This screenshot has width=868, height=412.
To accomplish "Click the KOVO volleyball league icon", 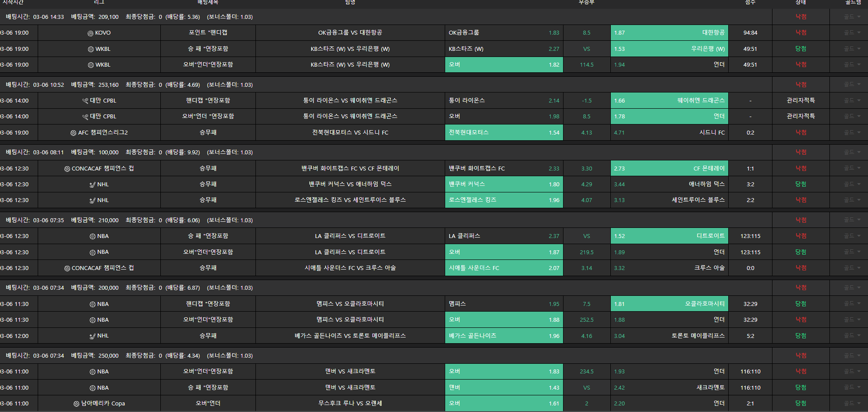I will pos(90,33).
